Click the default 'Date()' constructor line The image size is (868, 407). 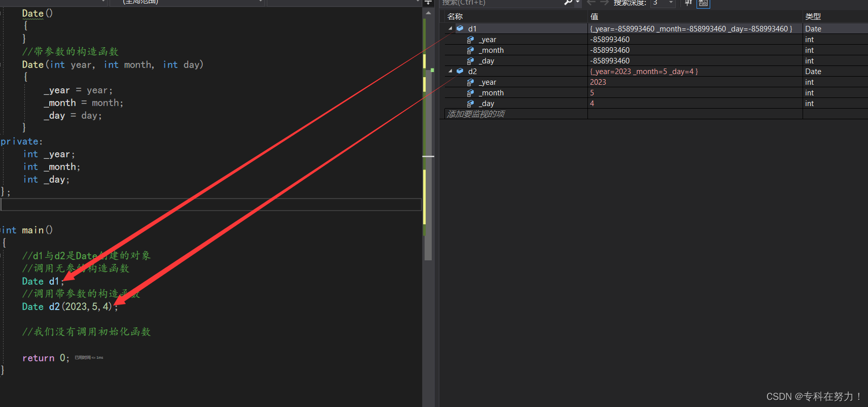point(38,14)
